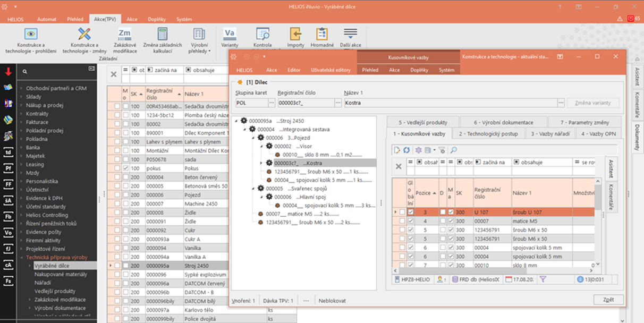Open Automat menu in main ribbon
Viewport: 644px width, 323px height.
[47, 19]
